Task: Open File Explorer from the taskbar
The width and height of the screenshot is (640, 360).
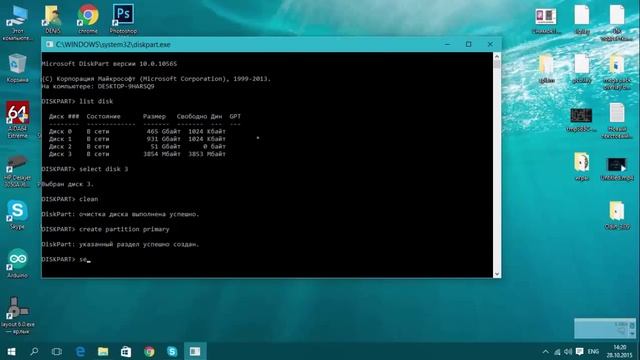Action: point(103,351)
